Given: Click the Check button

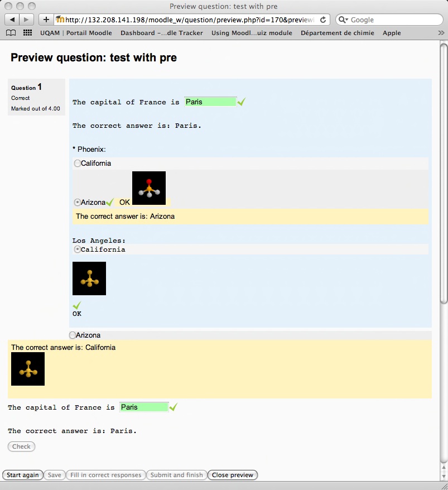Looking at the screenshot, I should (21, 446).
